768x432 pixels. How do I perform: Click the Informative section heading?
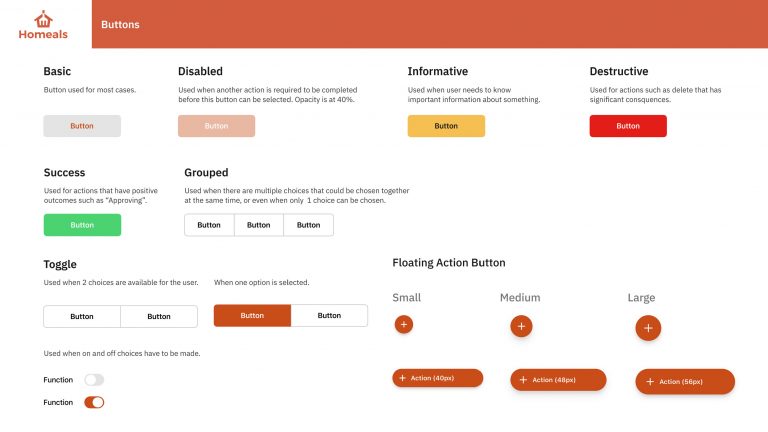coord(437,72)
